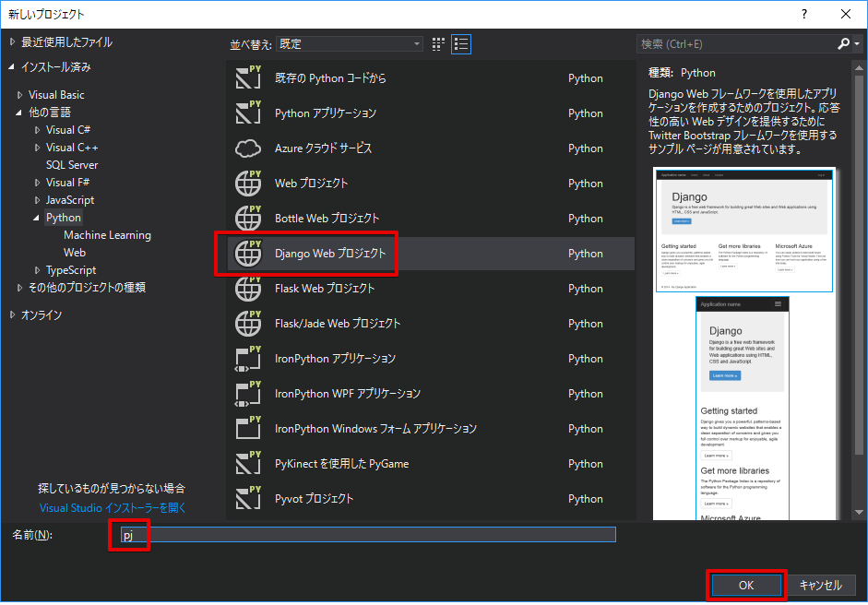Collapse the インストール済み node
The height and width of the screenshot is (605, 868).
(12, 67)
